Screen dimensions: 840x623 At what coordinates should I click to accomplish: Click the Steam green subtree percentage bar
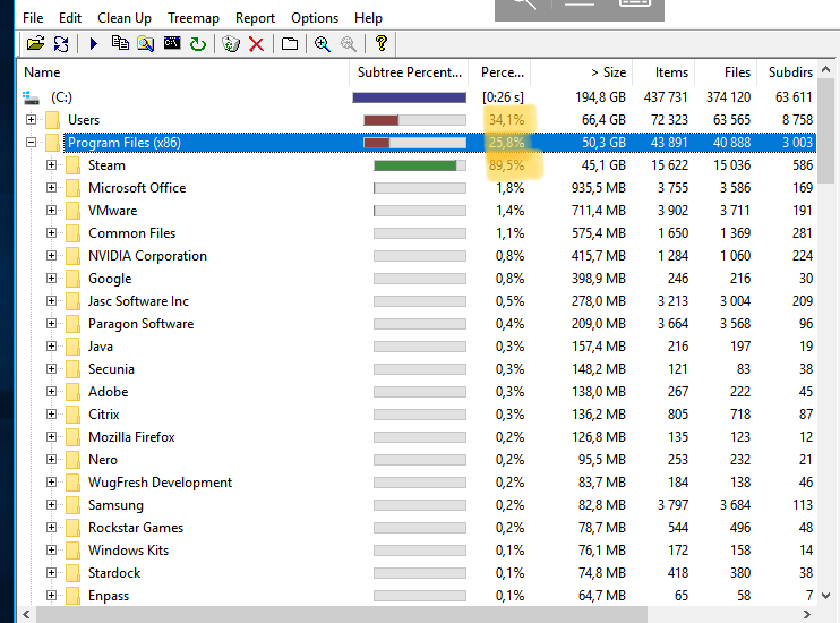tap(415, 165)
